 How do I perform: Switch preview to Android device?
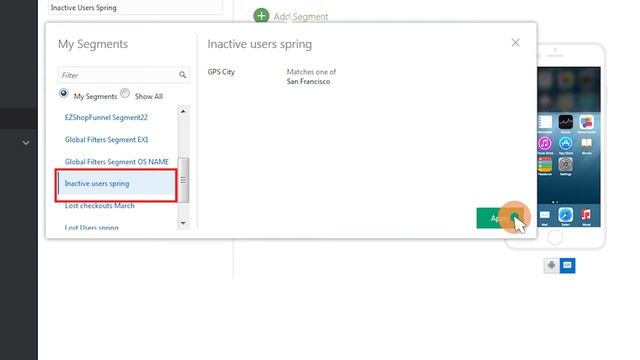tap(551, 265)
